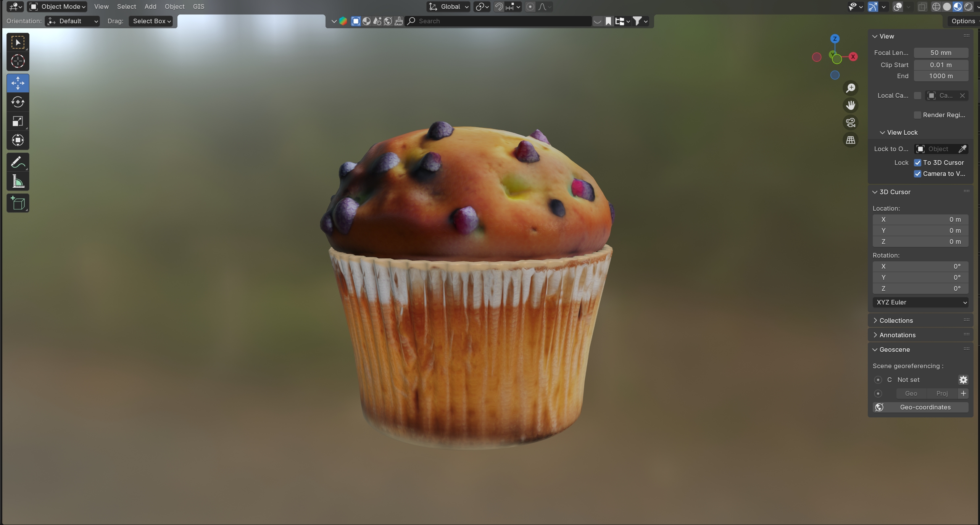This screenshot has width=980, height=525.
Task: Enable the Render Region checkbox
Action: pos(917,115)
